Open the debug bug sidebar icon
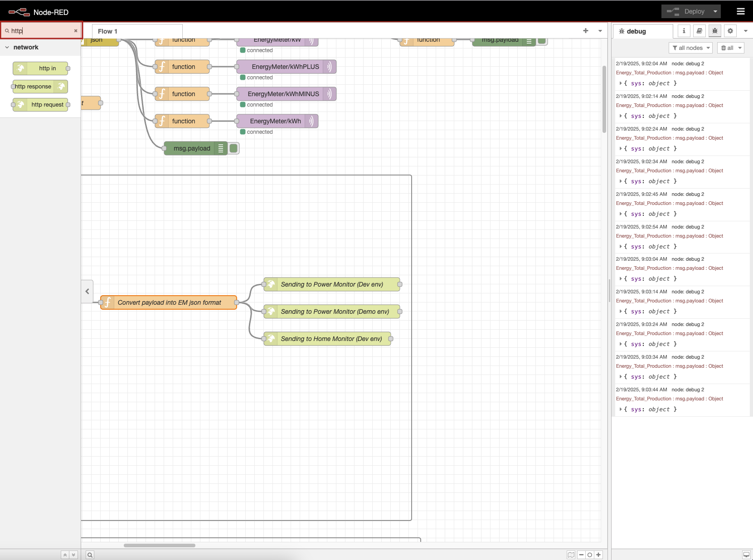 click(x=715, y=31)
